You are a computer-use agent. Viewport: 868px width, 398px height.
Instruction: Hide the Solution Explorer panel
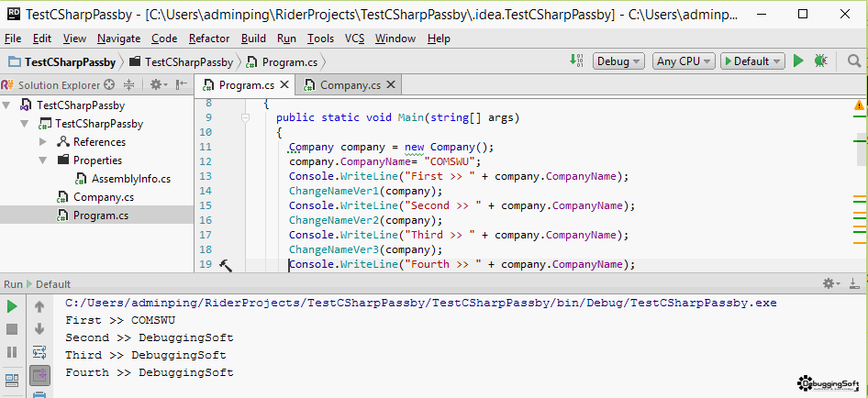(182, 84)
